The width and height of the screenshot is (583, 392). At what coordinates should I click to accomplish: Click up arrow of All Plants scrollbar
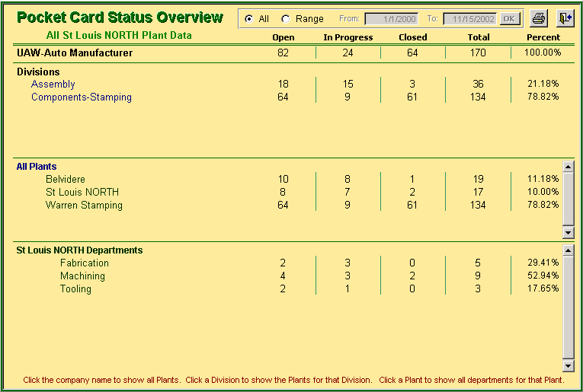coord(568,166)
